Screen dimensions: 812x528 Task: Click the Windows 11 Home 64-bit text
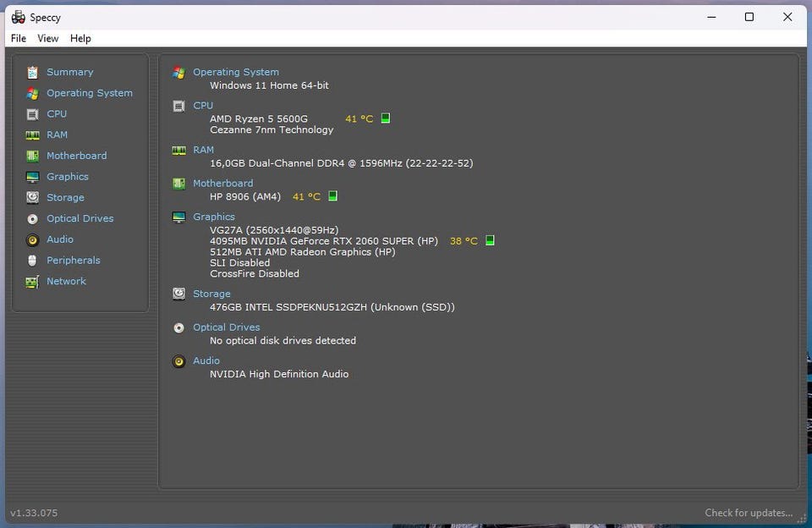click(x=269, y=85)
